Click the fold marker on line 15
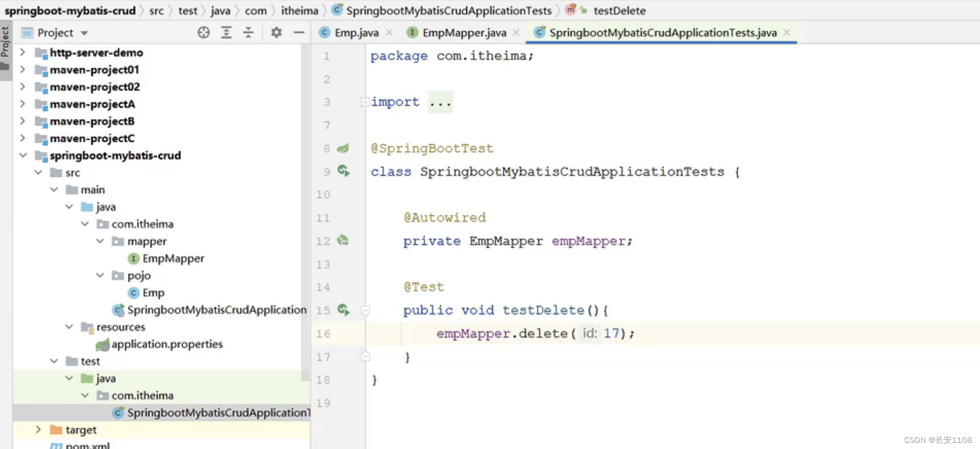Screen dimensions: 980x449 coord(366,310)
